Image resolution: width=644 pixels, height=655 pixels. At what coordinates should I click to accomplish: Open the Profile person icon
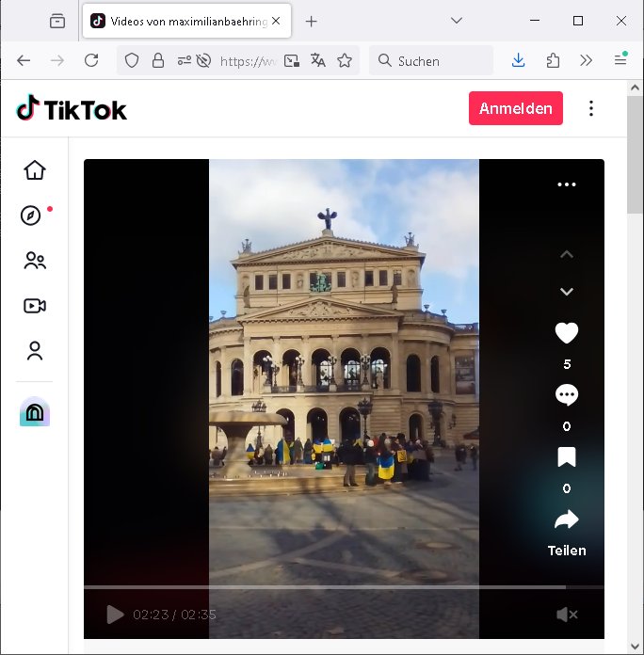[x=35, y=351]
